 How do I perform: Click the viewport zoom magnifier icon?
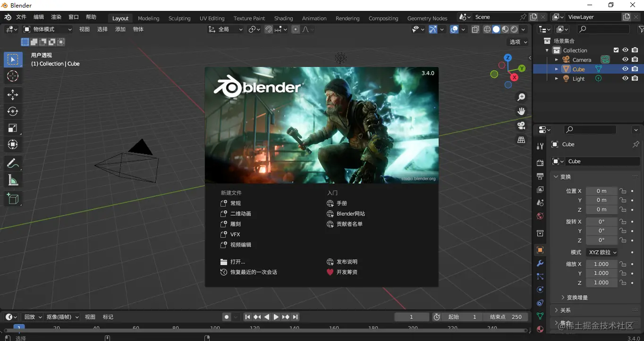coord(521,97)
